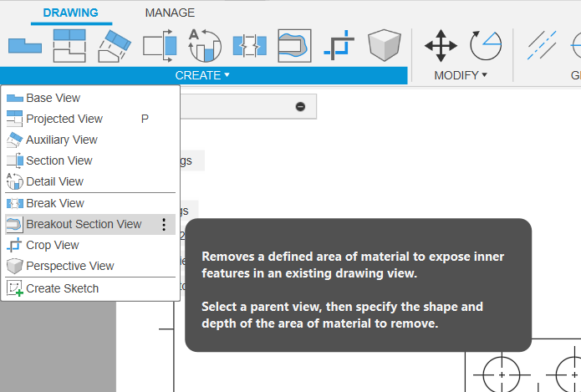Screen dimensions: 581x392
Task: Select the Perspective View cube icon in the toolbar
Action: point(385,46)
